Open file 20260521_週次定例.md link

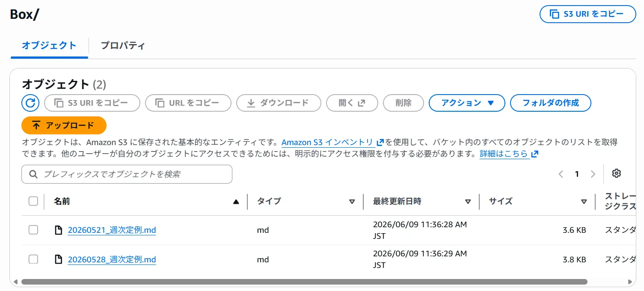pos(112,230)
